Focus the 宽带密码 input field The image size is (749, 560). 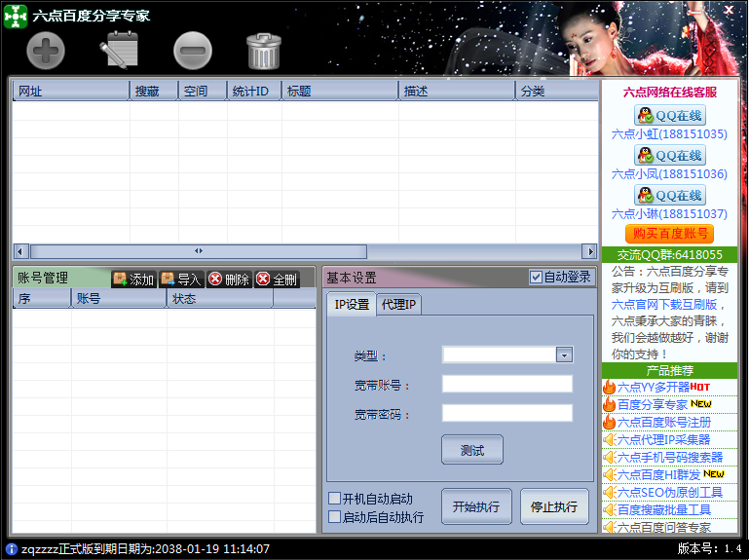[507, 413]
